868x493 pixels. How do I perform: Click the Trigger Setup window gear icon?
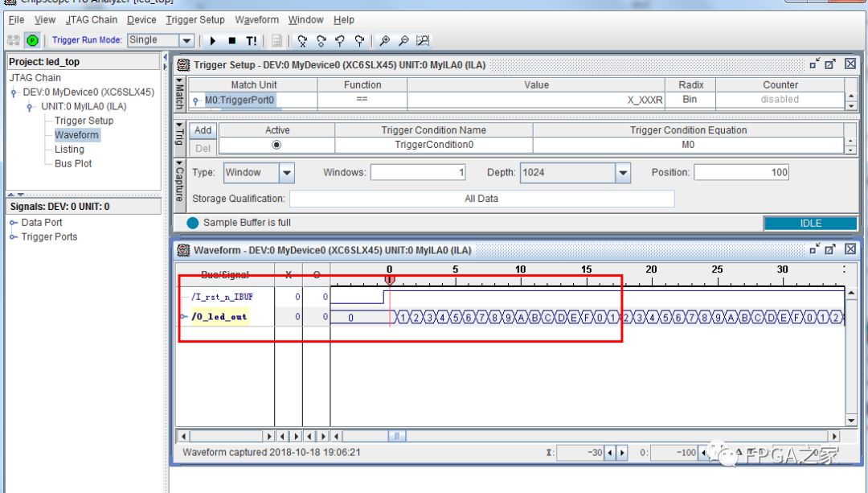(183, 65)
